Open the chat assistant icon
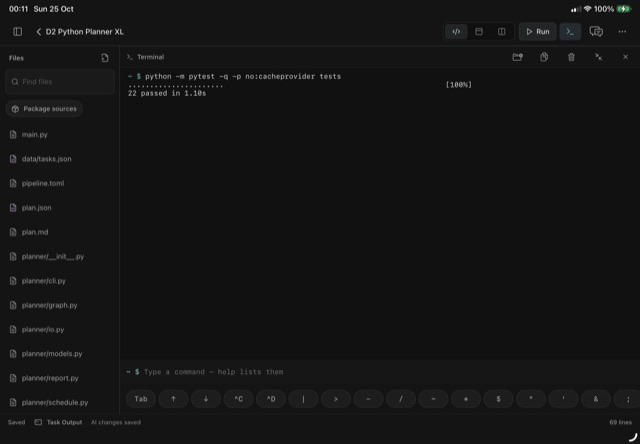Screen dimensions: 640x444 tap(596, 32)
